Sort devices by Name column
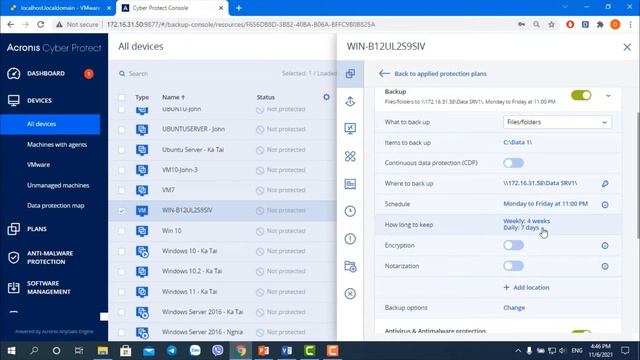Viewport: 640px width, 360px height. point(173,97)
